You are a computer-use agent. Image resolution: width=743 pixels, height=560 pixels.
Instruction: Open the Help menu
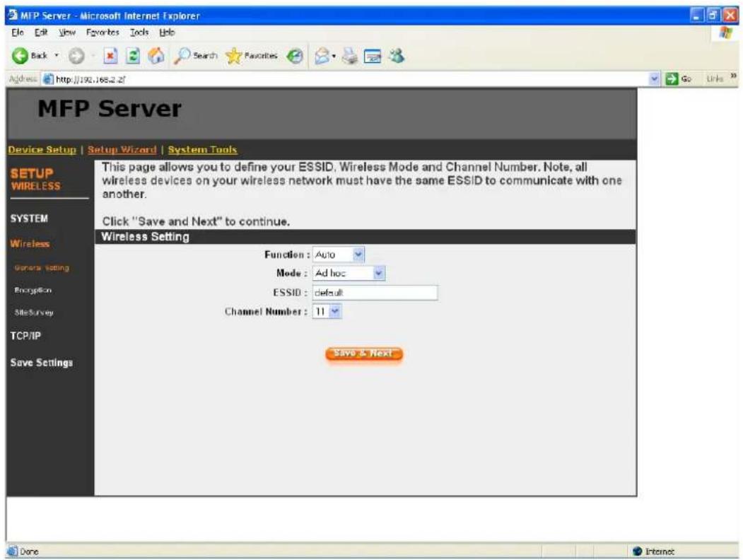coord(167,33)
